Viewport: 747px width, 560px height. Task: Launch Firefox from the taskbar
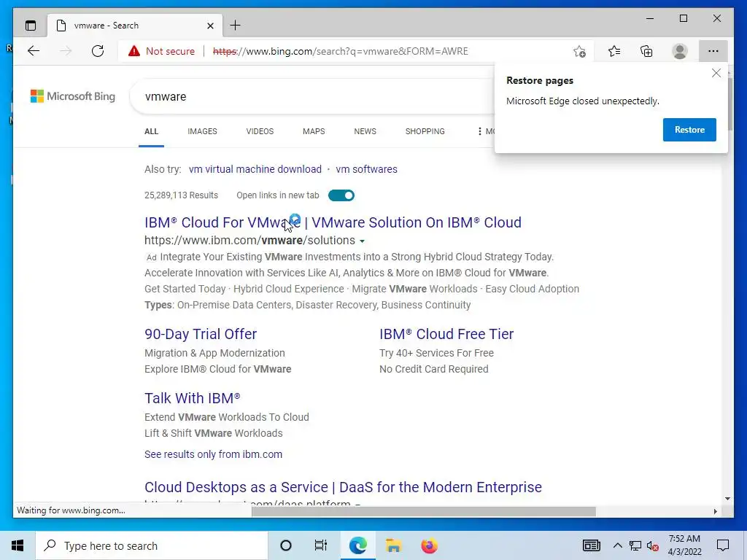(x=429, y=545)
